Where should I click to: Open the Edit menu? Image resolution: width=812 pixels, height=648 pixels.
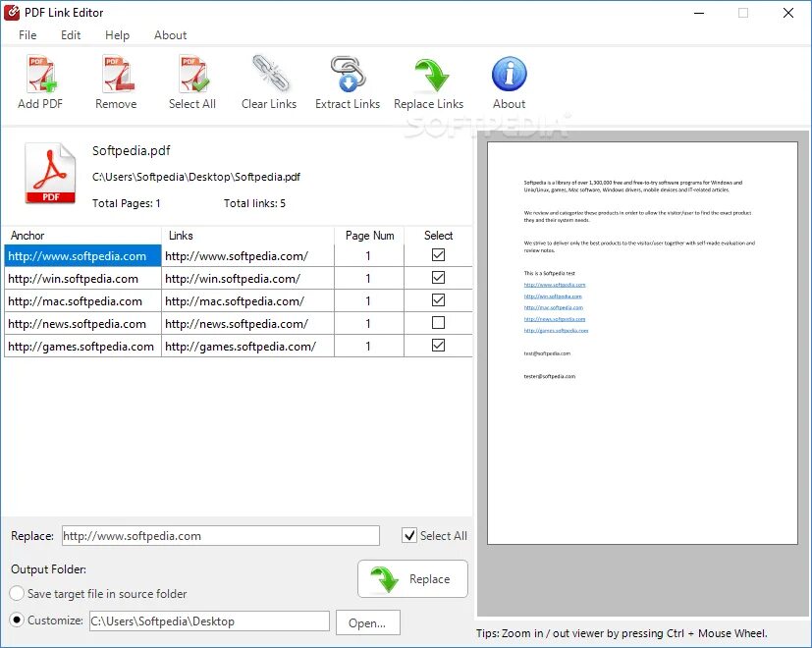tap(71, 35)
